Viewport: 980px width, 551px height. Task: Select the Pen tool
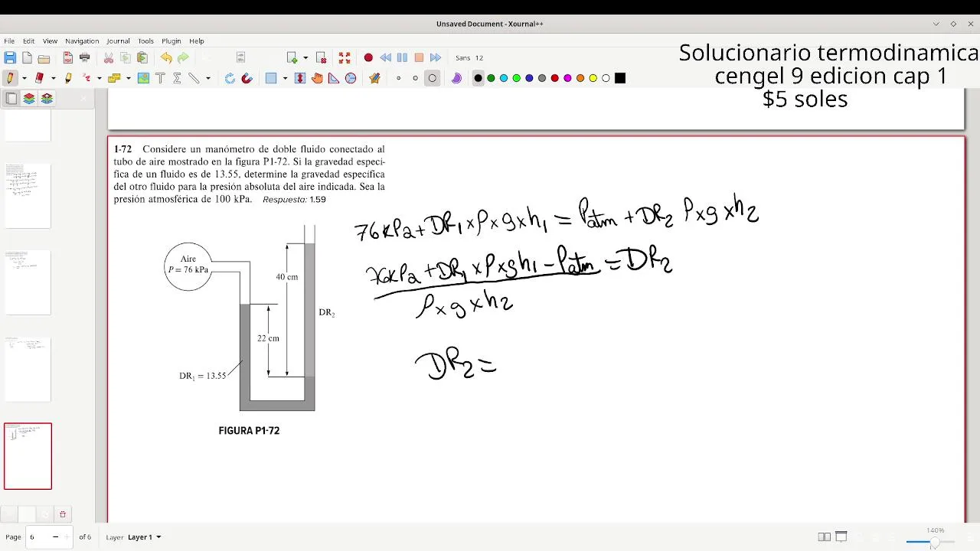(11, 78)
